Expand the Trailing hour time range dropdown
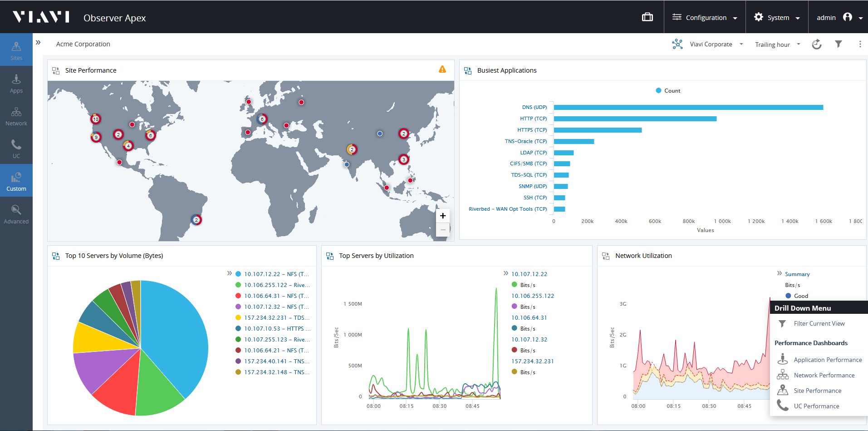The width and height of the screenshot is (868, 431). pyautogui.click(x=777, y=45)
